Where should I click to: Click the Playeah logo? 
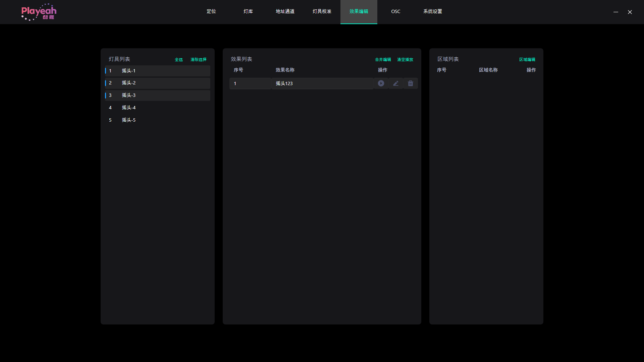tap(39, 12)
